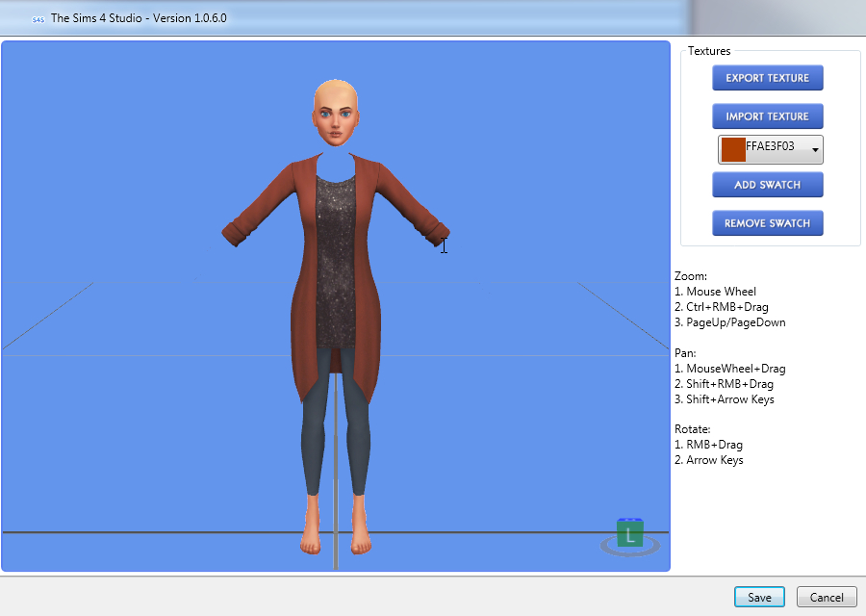Open the FFAE3F03 swatch dropdown arrow

[815, 150]
